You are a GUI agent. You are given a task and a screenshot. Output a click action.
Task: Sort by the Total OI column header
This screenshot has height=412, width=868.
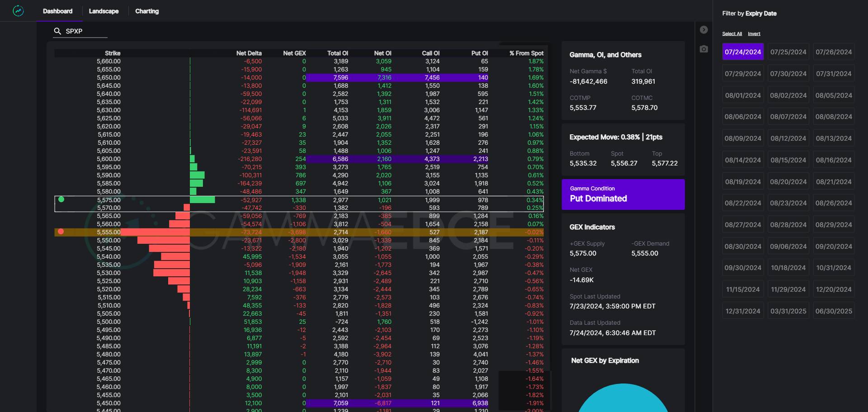(337, 53)
